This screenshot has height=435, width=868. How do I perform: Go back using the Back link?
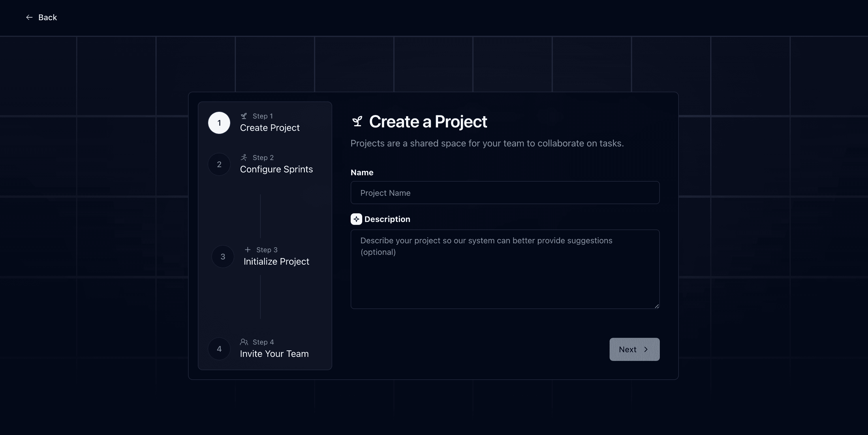[42, 17]
